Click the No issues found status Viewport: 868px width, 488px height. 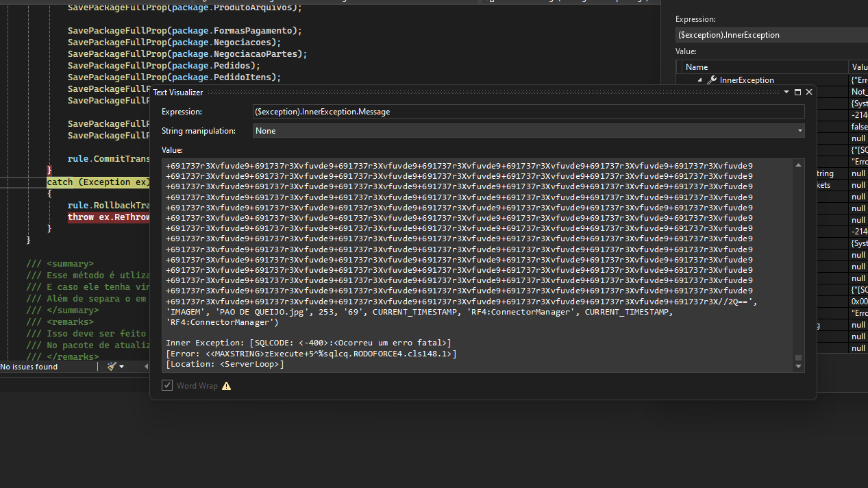click(29, 367)
